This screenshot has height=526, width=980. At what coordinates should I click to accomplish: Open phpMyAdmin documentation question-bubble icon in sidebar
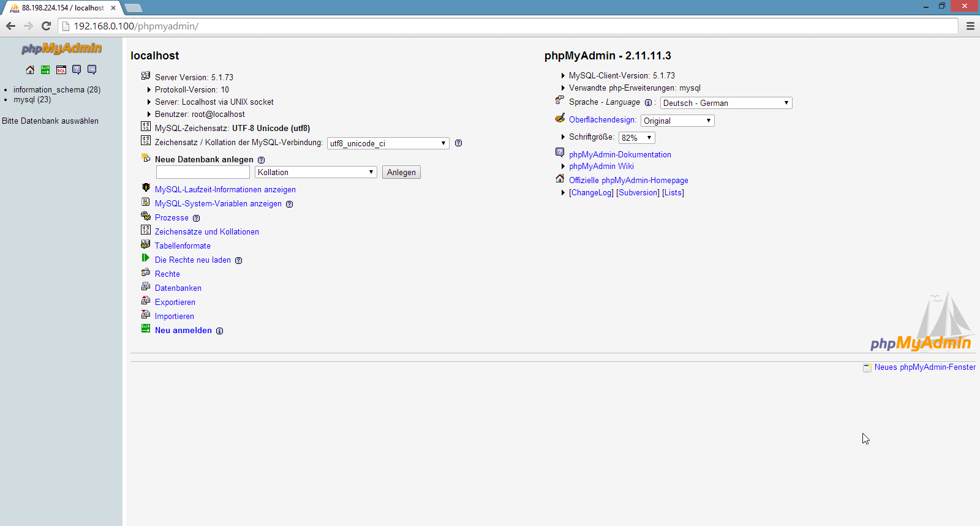77,70
